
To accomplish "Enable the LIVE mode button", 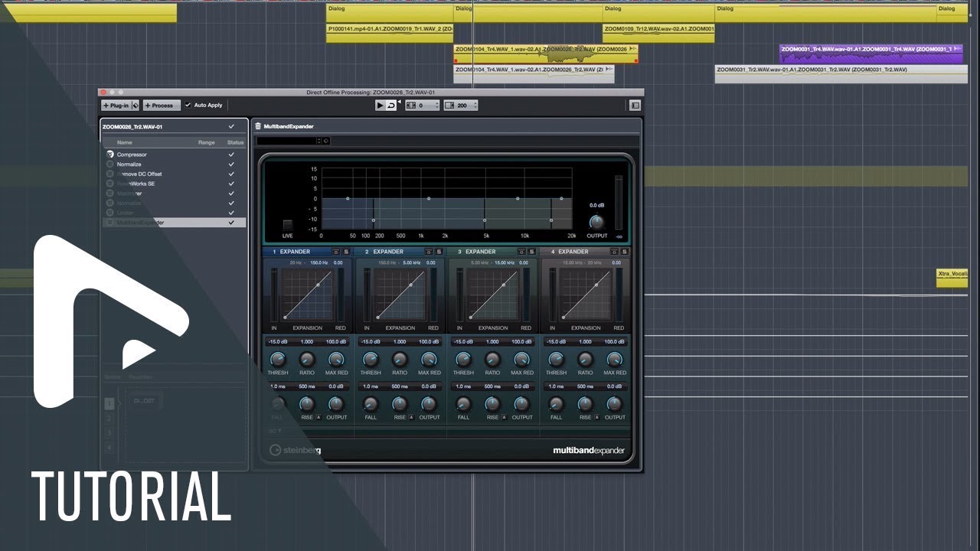I will coord(288,225).
